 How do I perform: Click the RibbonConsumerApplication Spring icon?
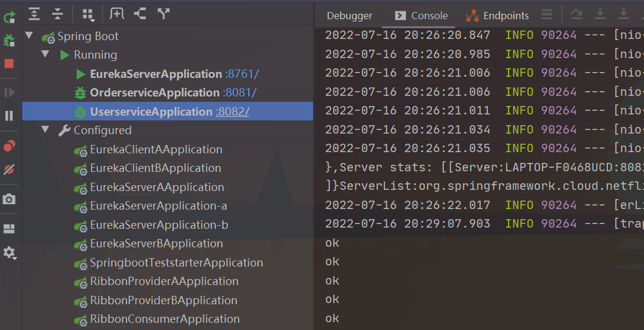[x=80, y=320]
